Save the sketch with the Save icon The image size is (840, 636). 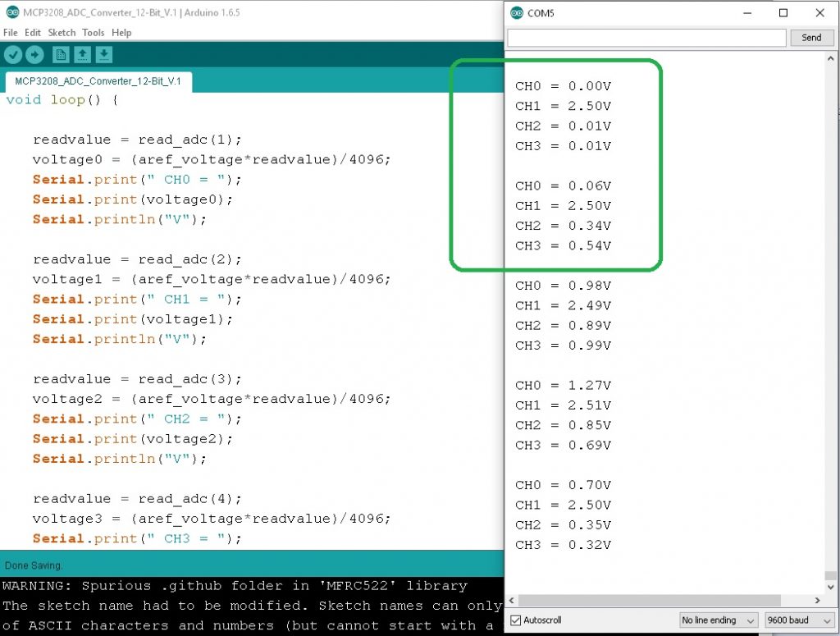click(104, 54)
